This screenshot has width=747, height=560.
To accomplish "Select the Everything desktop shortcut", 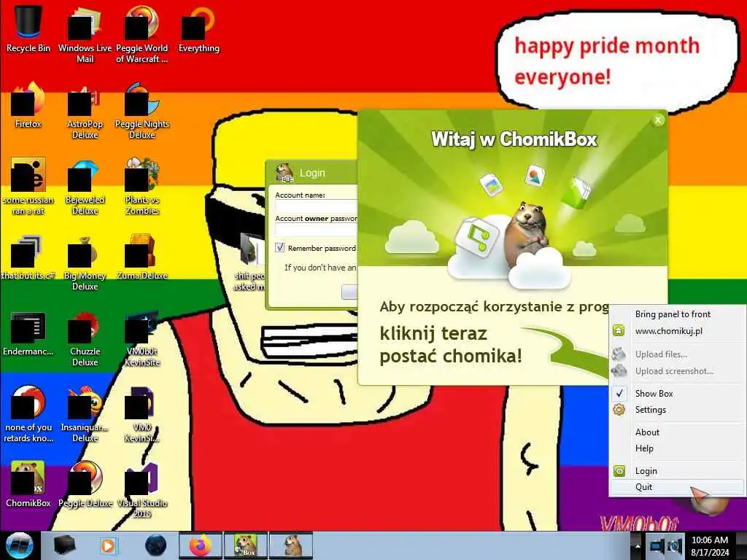I will click(x=198, y=28).
